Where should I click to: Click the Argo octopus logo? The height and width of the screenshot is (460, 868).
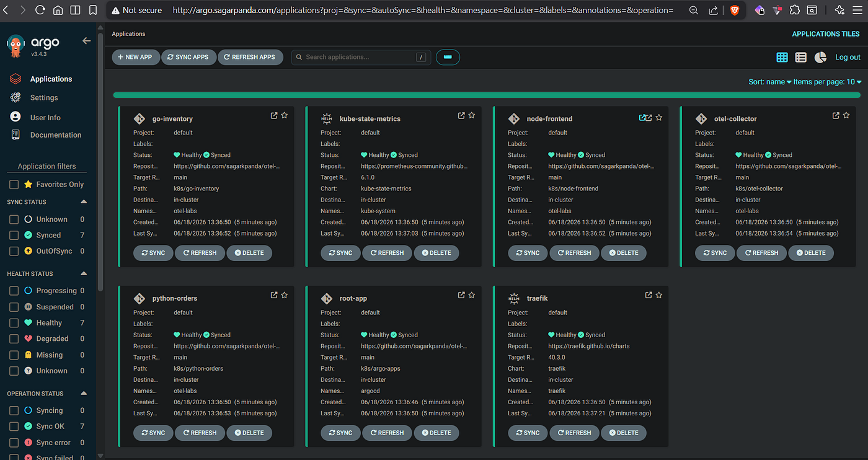pyautogui.click(x=15, y=46)
